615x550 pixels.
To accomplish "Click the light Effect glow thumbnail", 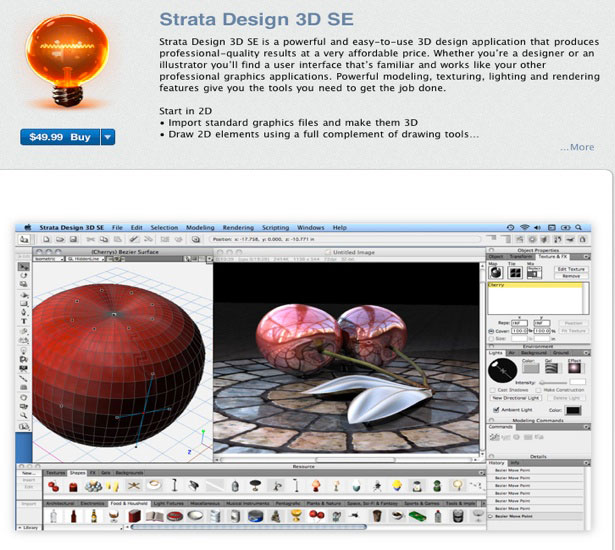I will pos(574,368).
